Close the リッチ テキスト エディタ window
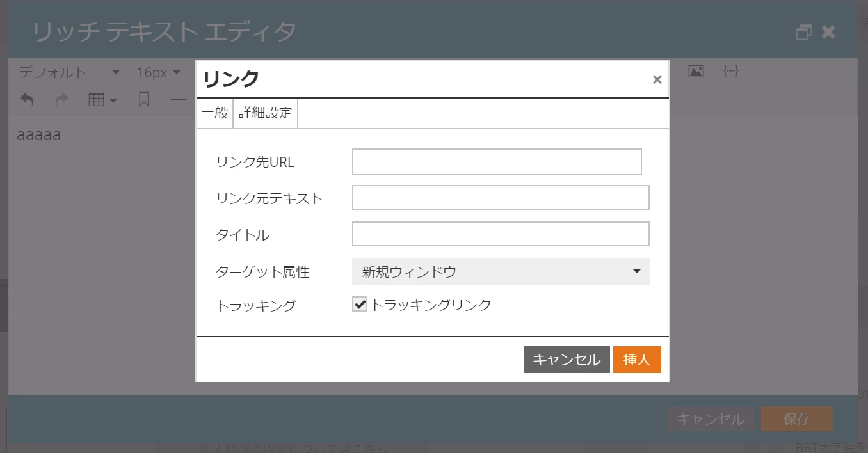This screenshot has width=868, height=453. point(828,32)
